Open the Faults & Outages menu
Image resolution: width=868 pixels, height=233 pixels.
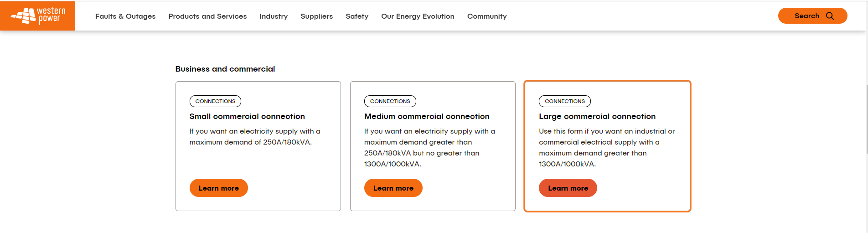(125, 16)
